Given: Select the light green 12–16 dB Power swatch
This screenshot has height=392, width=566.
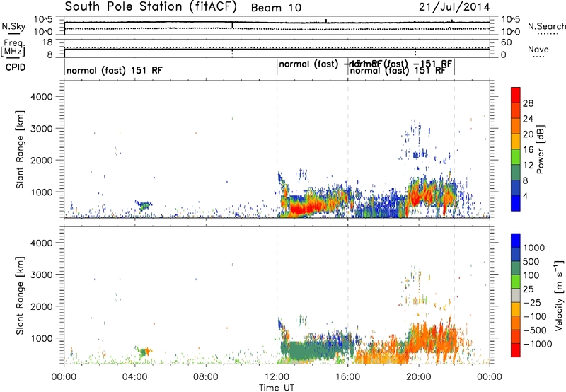Looking at the screenshot, I should pyautogui.click(x=516, y=156).
